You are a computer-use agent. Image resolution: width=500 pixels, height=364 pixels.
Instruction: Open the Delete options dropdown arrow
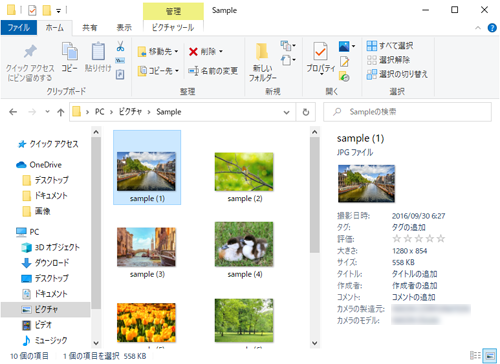pyautogui.click(x=221, y=52)
